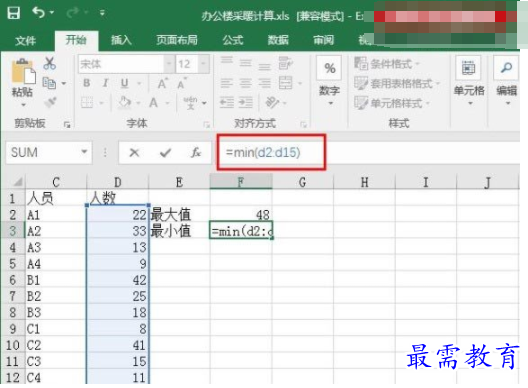Switch to the 开始 tab
The image size is (528, 388).
click(x=76, y=40)
